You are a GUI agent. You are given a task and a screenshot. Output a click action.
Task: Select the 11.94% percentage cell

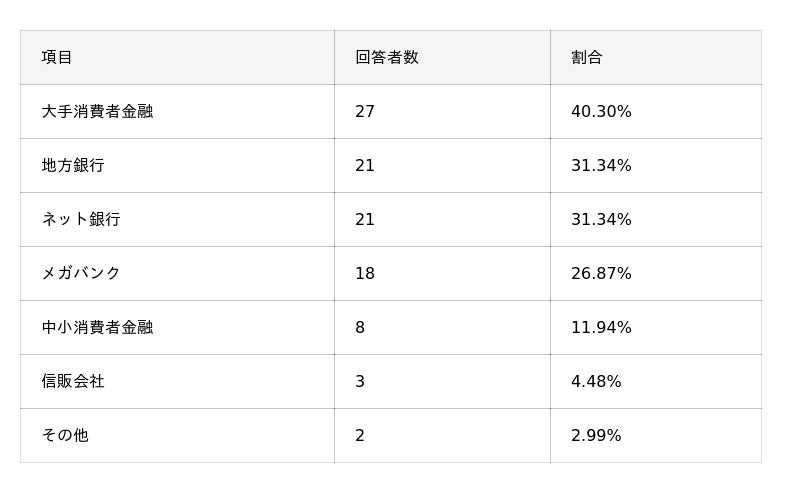click(601, 327)
